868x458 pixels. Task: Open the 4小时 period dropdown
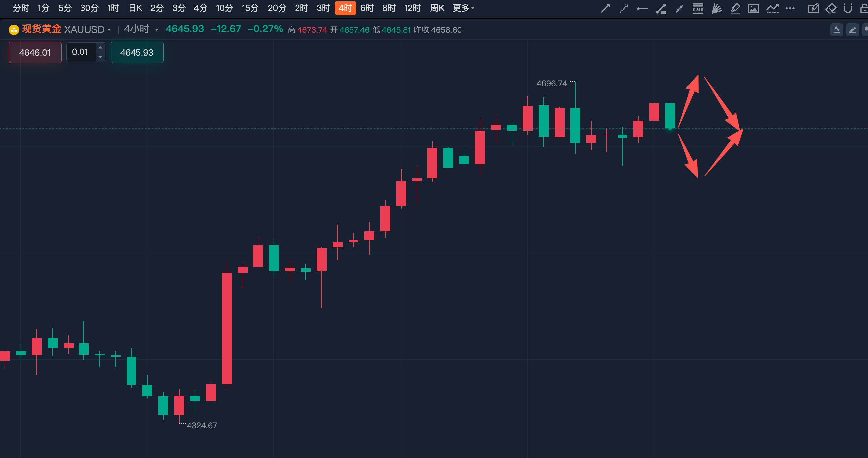click(x=141, y=29)
